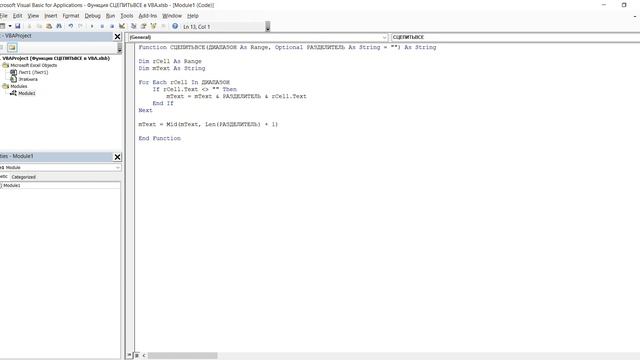This screenshot has height=360, width=640.
Task: Undo the last edit via toolbar
Action: coord(71,26)
